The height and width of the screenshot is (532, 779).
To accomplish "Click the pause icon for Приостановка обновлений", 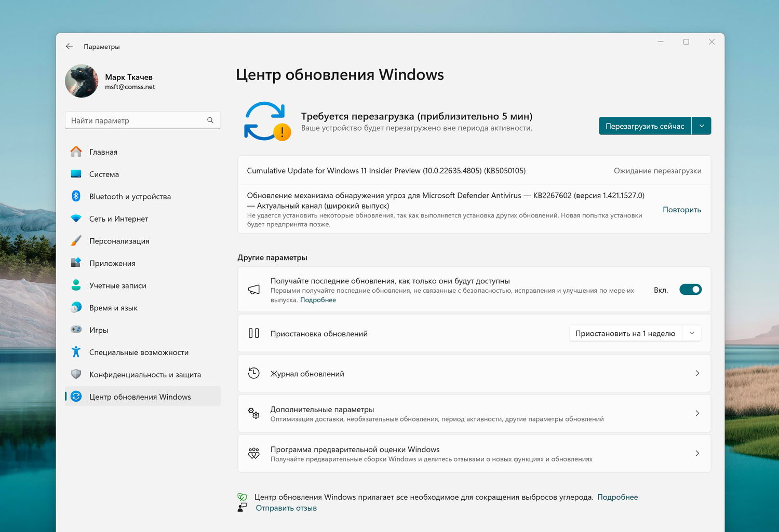I will pyautogui.click(x=253, y=333).
